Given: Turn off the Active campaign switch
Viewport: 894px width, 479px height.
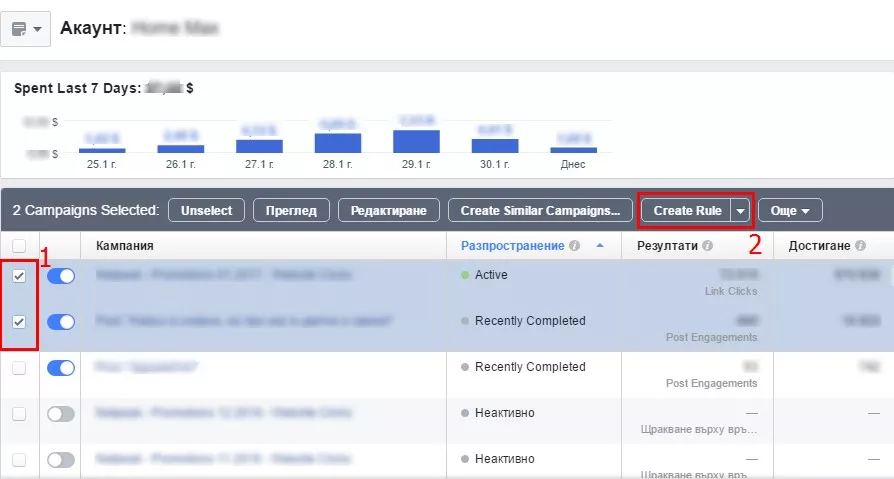Looking at the screenshot, I should 61,276.
